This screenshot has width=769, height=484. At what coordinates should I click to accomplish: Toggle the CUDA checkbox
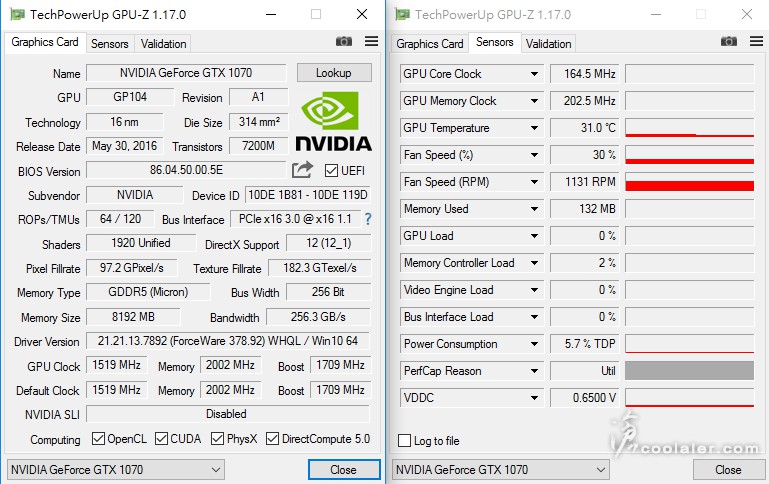click(161, 438)
